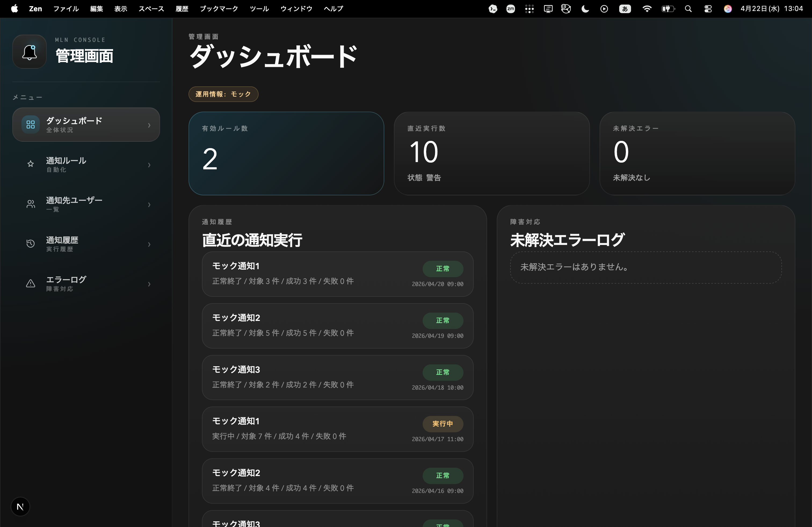Open the ブックマーク menu

coord(219,9)
